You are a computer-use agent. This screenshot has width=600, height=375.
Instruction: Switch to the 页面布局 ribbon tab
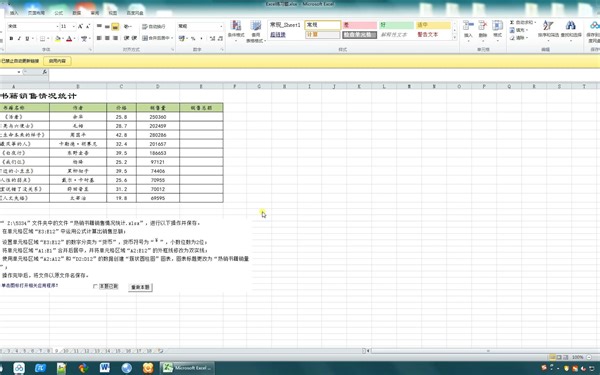point(36,13)
